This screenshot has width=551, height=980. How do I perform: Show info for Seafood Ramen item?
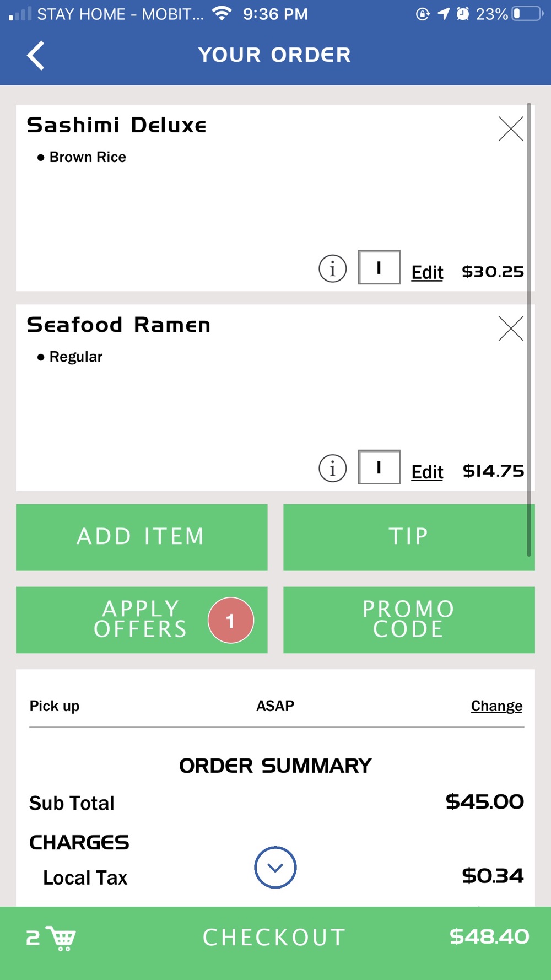pos(333,469)
